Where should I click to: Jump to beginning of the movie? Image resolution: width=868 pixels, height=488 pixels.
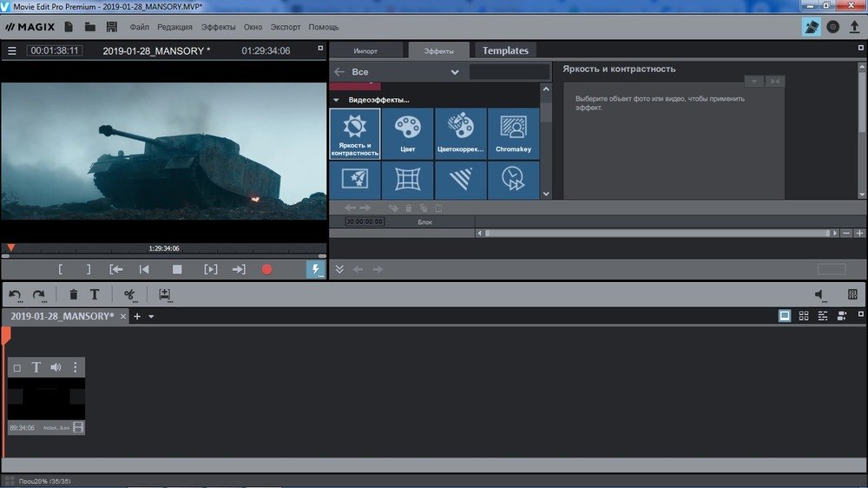point(144,270)
